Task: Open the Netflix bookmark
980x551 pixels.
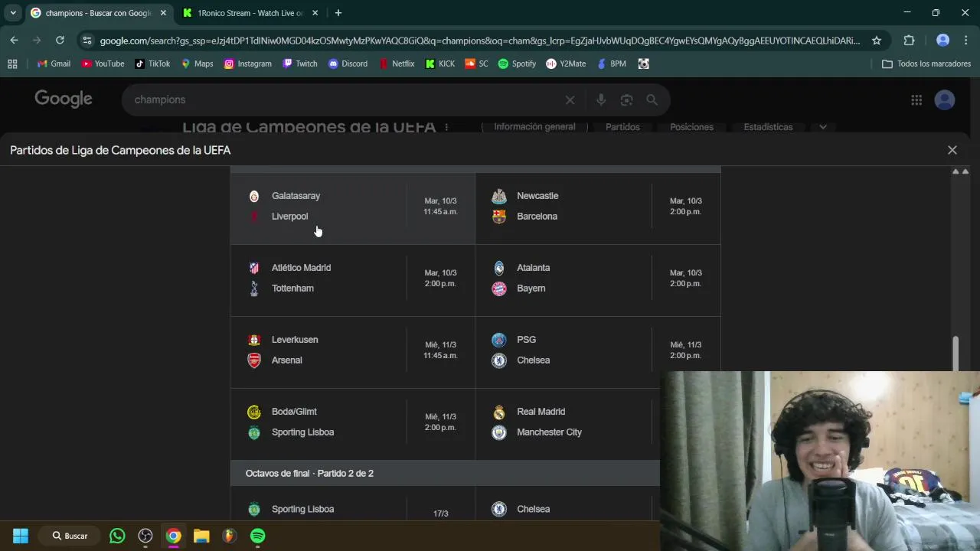Action: 397,64
